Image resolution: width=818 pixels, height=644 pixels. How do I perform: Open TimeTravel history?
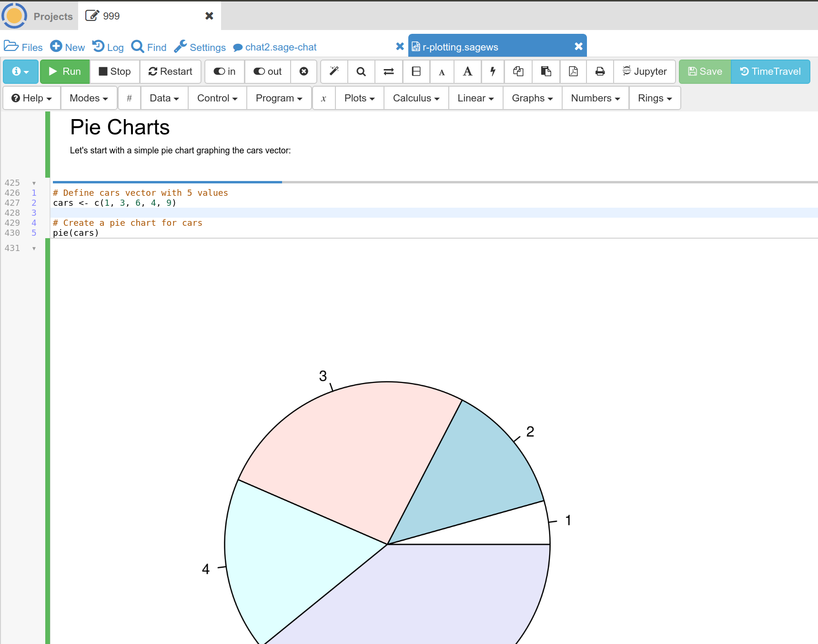(770, 71)
